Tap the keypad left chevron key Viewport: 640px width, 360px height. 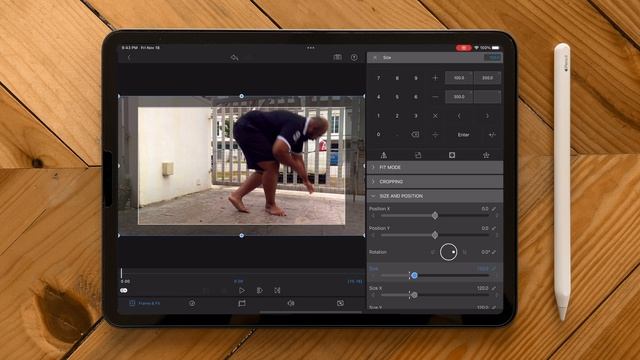[459, 116]
